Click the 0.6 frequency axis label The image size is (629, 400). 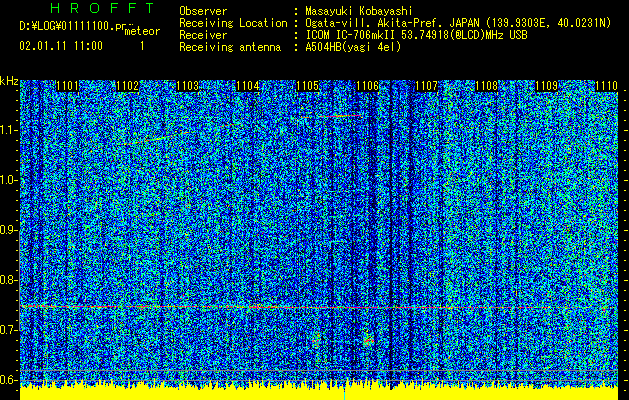coord(9,380)
